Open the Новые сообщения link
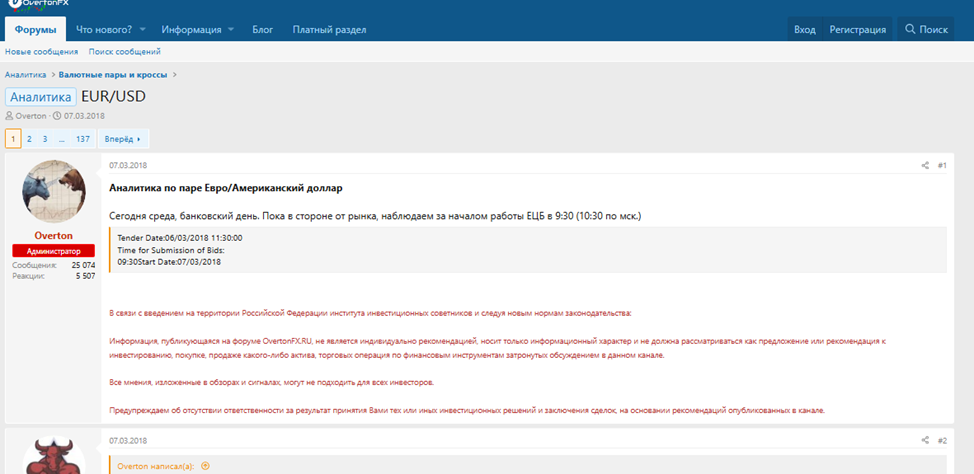Viewport: 974px width, 474px height. click(x=42, y=52)
